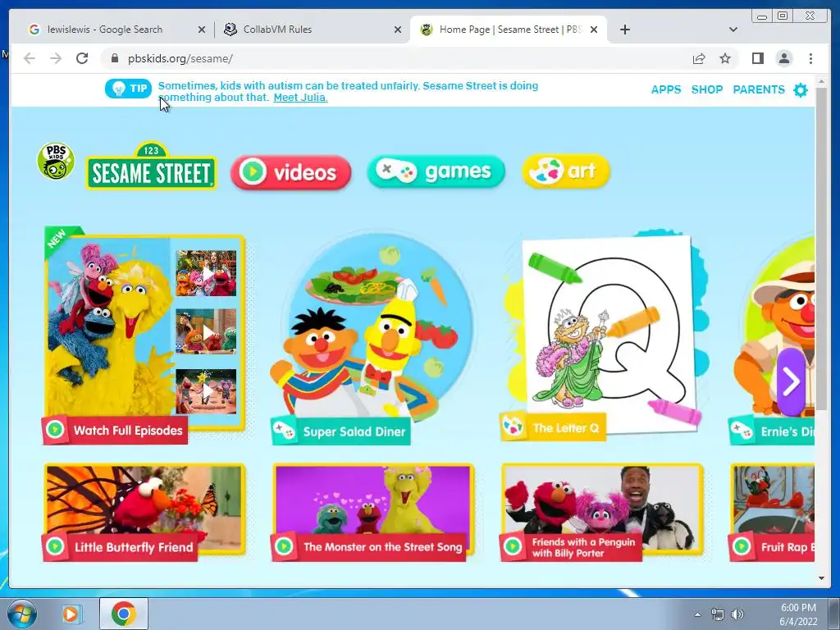Open the Super Salad Diner Bert and Ernie image
The width and height of the screenshot is (840, 630).
pyautogui.click(x=373, y=326)
